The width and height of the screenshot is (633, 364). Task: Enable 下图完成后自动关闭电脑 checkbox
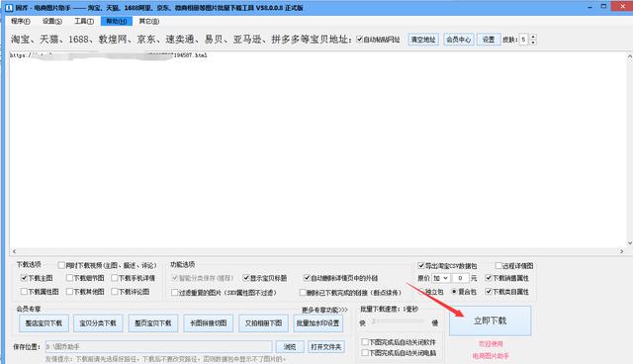[365, 353]
